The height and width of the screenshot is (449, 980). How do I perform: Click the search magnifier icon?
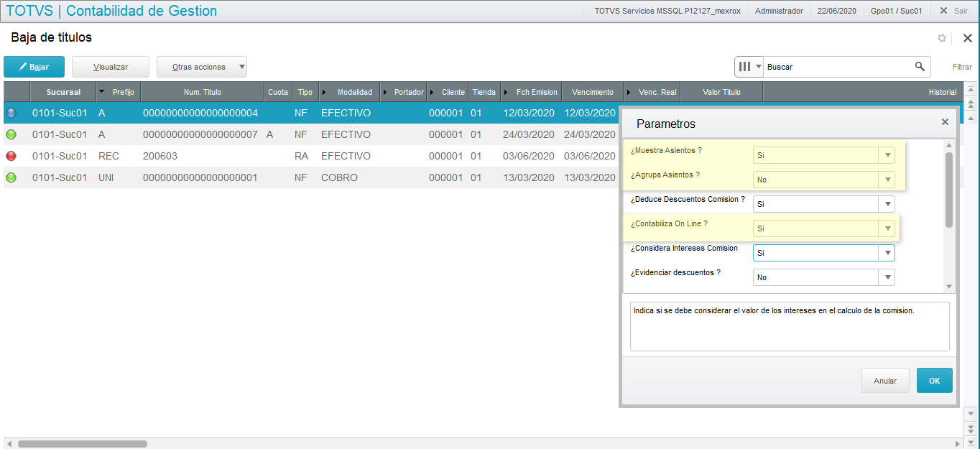tap(920, 67)
